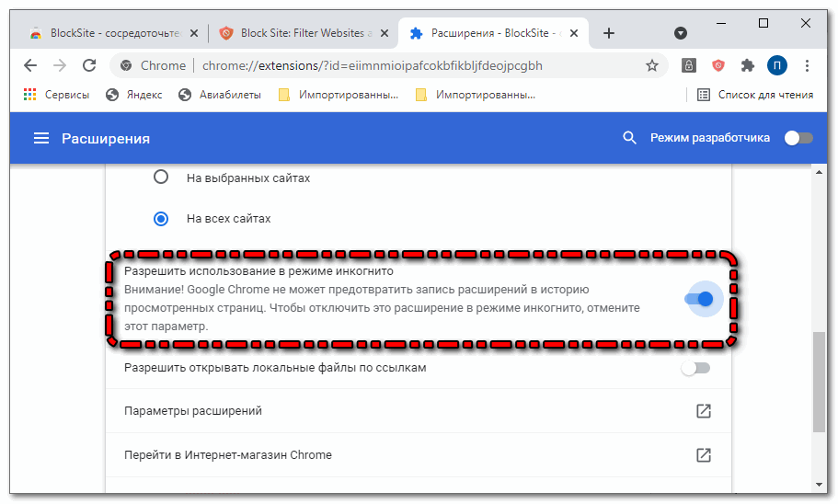
Task: Open the second Импортированны... bookmarks folder
Action: pos(476,95)
